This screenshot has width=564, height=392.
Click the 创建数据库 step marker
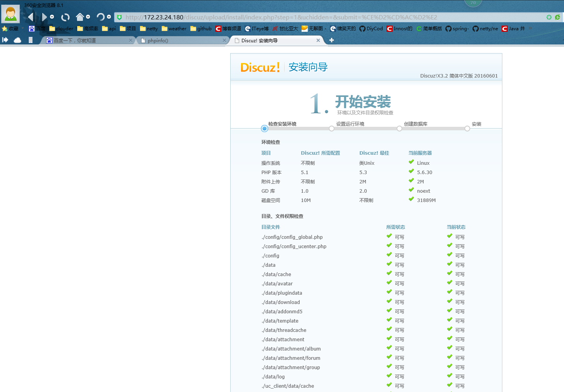coord(399,128)
